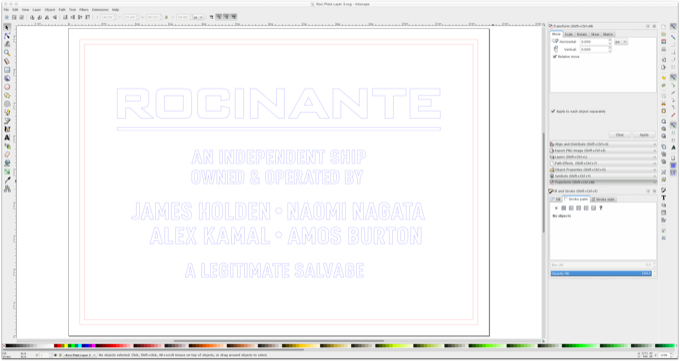This screenshot has width=680, height=361.
Task: Choose Linear gradient paint option
Action: 571,208
